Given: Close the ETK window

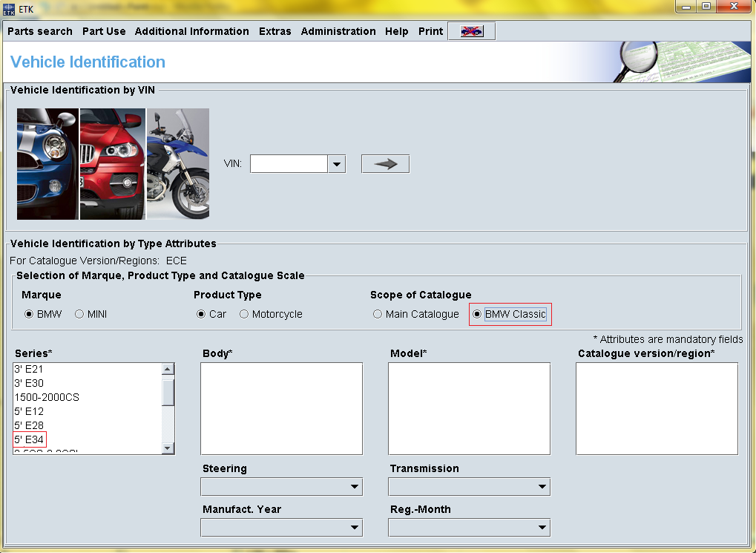Looking at the screenshot, I should pos(734,7).
